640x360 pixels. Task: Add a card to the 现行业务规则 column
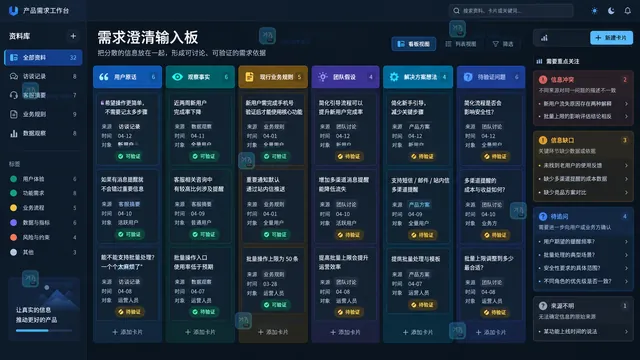(273, 332)
